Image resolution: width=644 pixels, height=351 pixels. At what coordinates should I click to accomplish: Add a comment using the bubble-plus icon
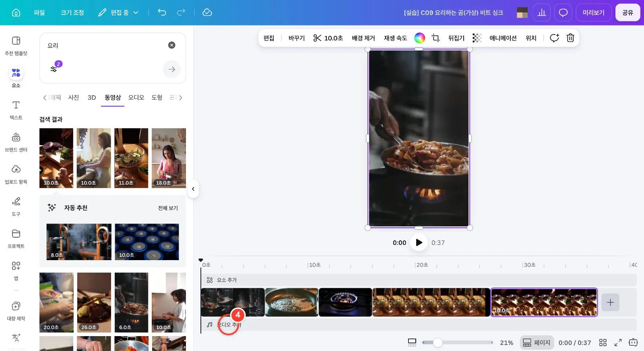point(554,38)
